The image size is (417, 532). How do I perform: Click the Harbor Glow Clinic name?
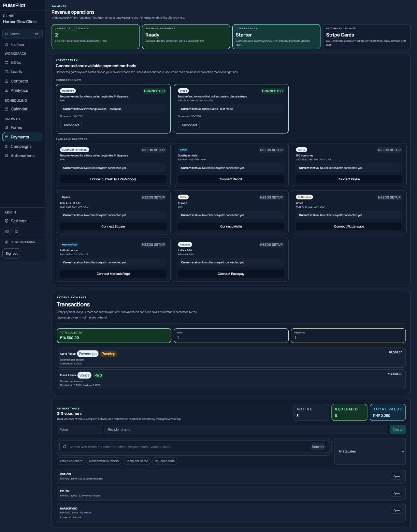[x=20, y=22]
